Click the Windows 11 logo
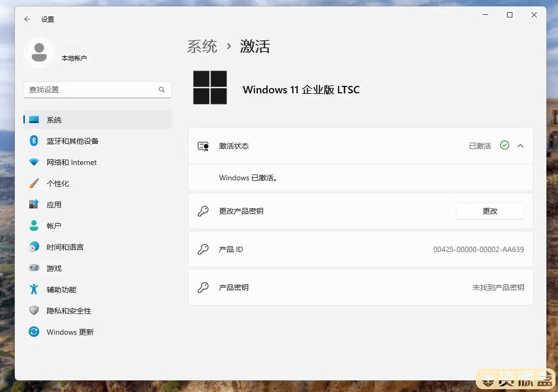 (210, 88)
